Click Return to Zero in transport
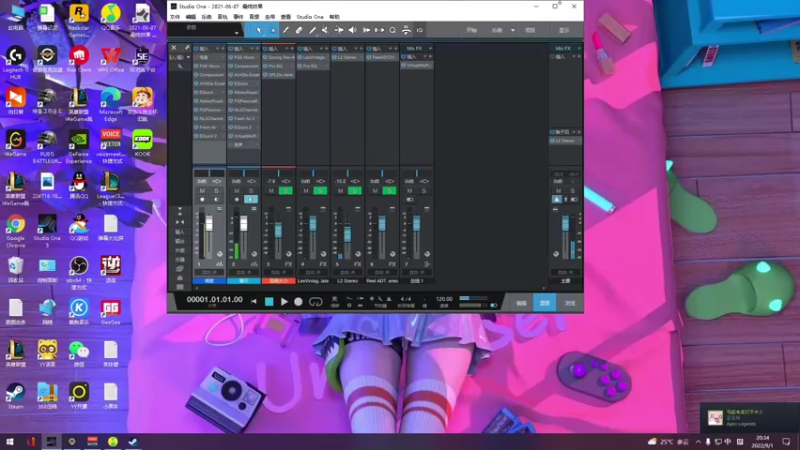 [254, 302]
